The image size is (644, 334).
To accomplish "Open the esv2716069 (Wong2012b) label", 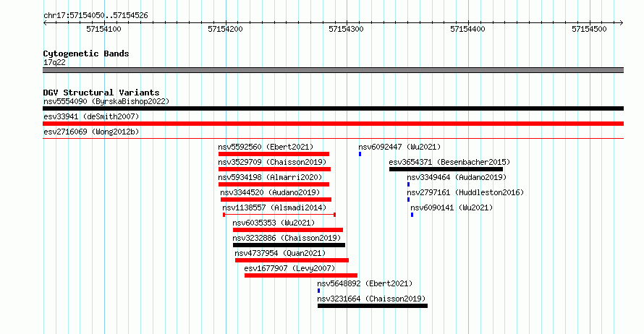I will tap(91, 132).
